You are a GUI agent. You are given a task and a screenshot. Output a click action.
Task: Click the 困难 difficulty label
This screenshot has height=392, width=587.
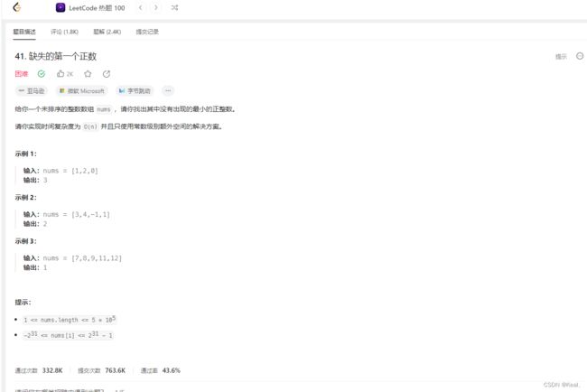click(22, 74)
